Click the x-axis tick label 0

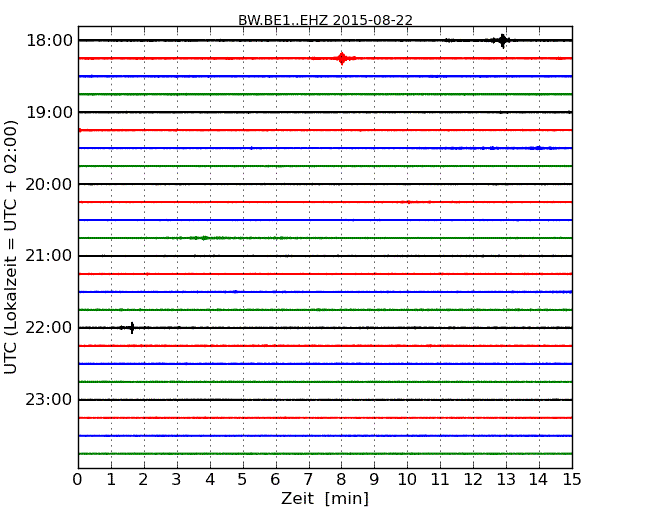point(78,480)
